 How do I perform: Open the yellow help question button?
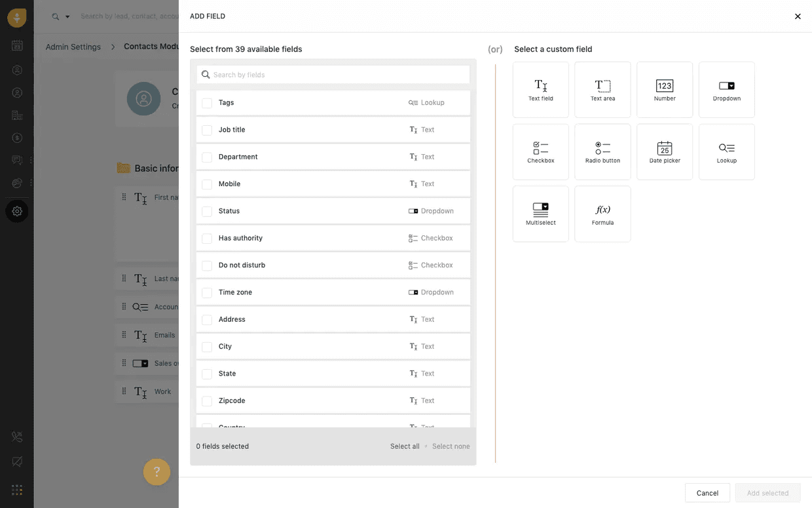(x=157, y=472)
